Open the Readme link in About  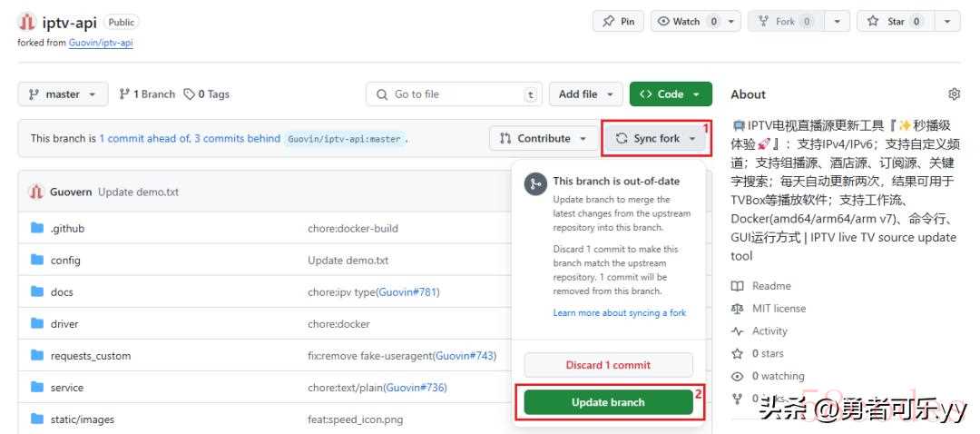[771, 286]
